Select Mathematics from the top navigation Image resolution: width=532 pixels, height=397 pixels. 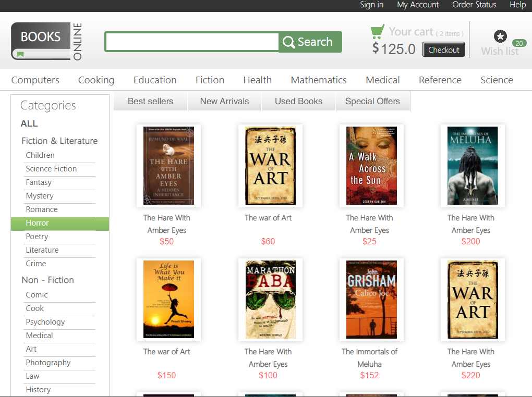tap(319, 80)
